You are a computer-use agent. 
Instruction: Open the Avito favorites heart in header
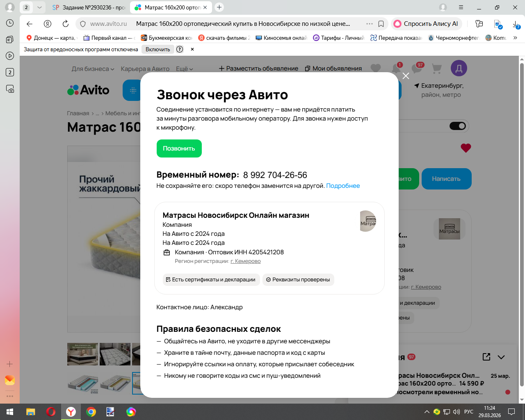pyautogui.click(x=376, y=68)
